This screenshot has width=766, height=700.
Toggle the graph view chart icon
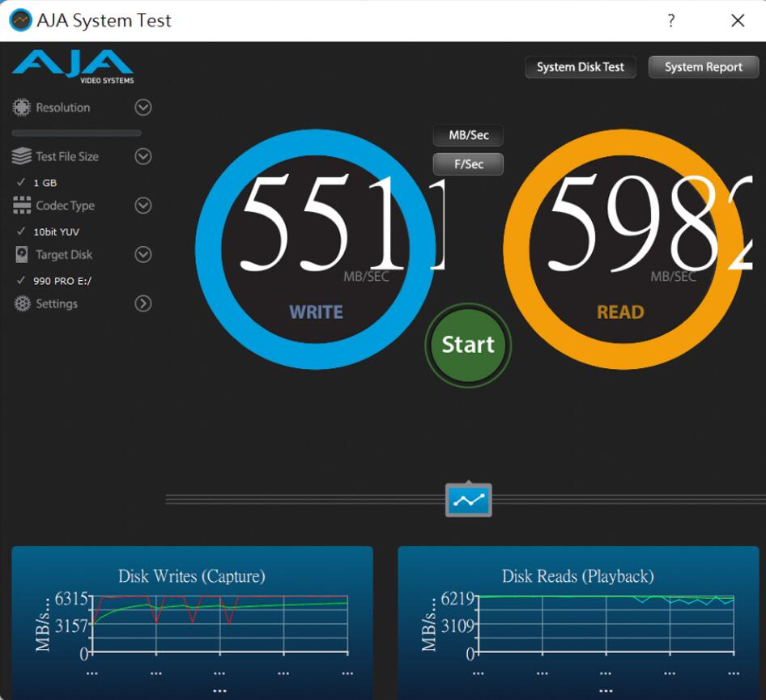click(x=469, y=500)
